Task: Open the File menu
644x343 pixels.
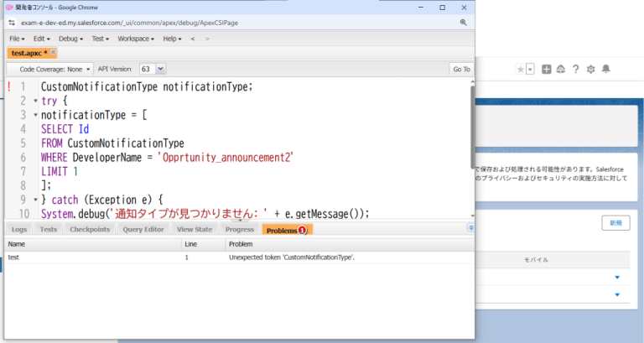Action: 17,39
